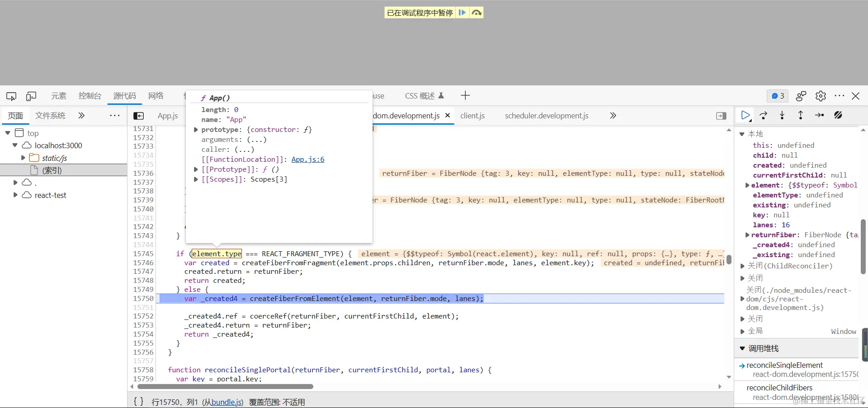Toggle device emulation toolbar icon

point(31,96)
